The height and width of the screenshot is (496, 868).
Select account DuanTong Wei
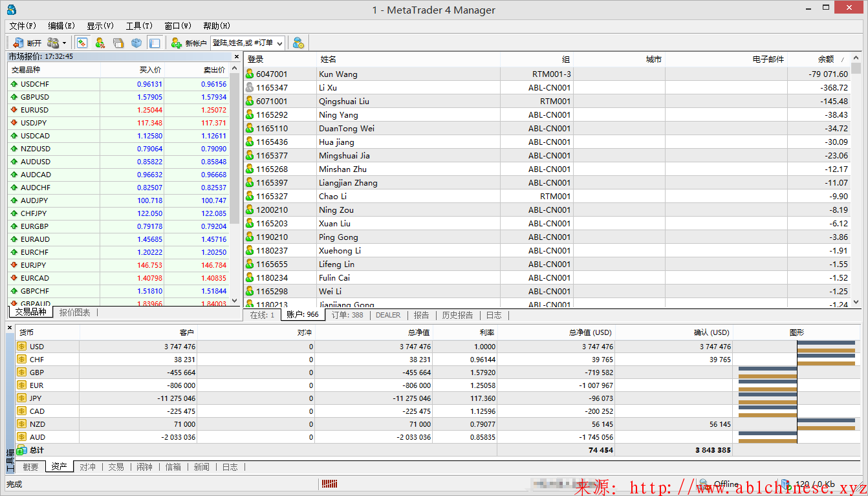547,128
